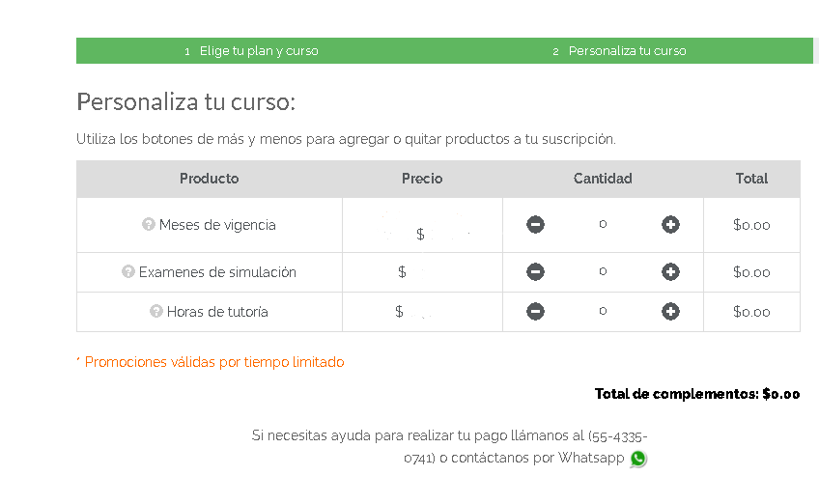The image size is (819, 504).
Task: Increase quantity of Meses de vigencia
Action: [x=670, y=225]
